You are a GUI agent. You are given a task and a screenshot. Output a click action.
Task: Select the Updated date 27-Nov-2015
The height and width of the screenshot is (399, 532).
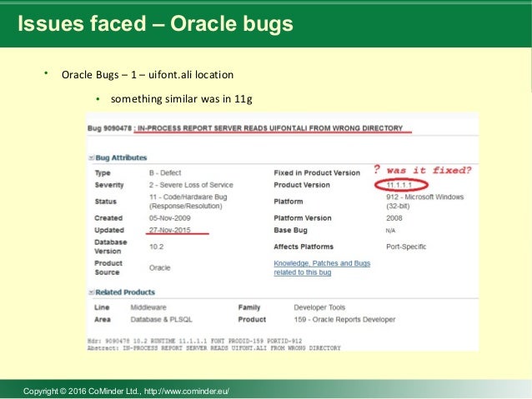click(169, 230)
